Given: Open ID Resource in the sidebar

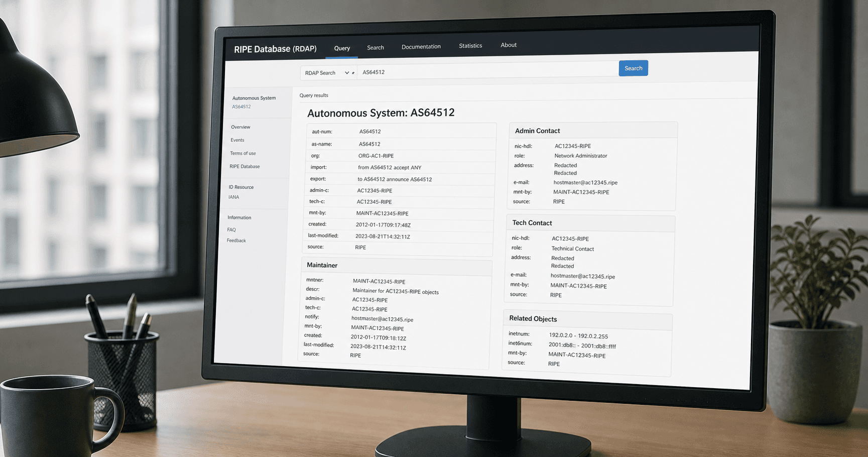Looking at the screenshot, I should [241, 187].
